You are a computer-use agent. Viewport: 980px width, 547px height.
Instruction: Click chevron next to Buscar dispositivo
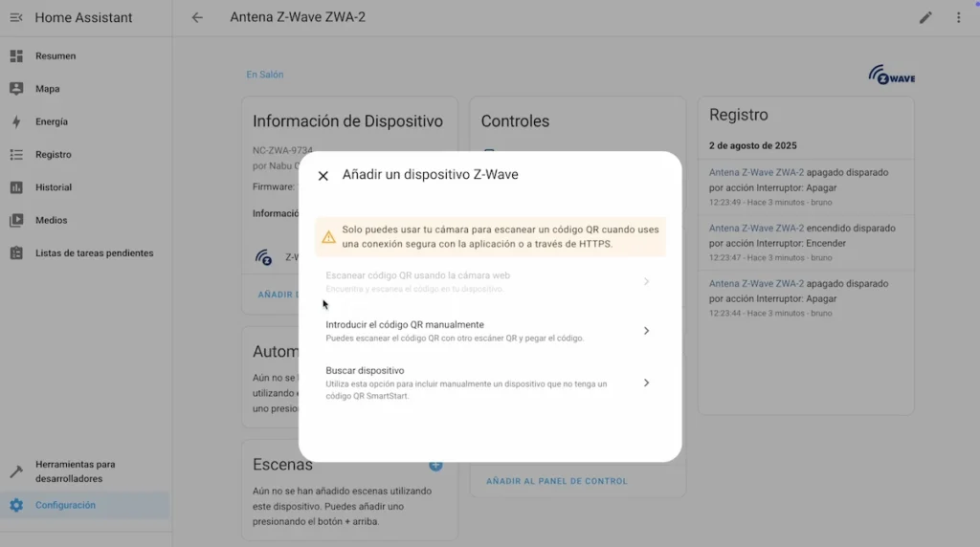pos(646,383)
